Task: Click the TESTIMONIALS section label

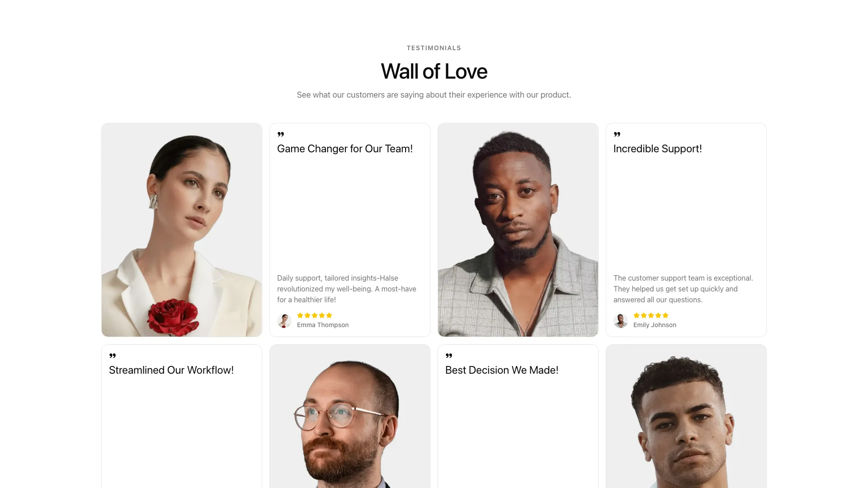Action: pos(434,48)
